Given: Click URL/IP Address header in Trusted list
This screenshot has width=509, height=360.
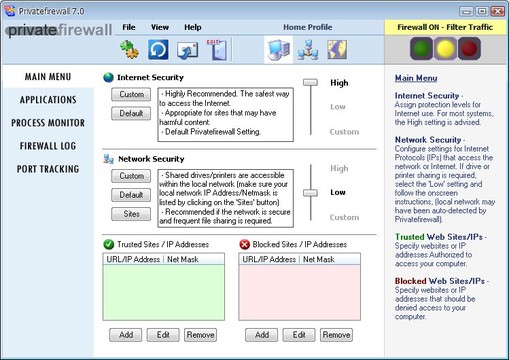Looking at the screenshot, I should (133, 259).
